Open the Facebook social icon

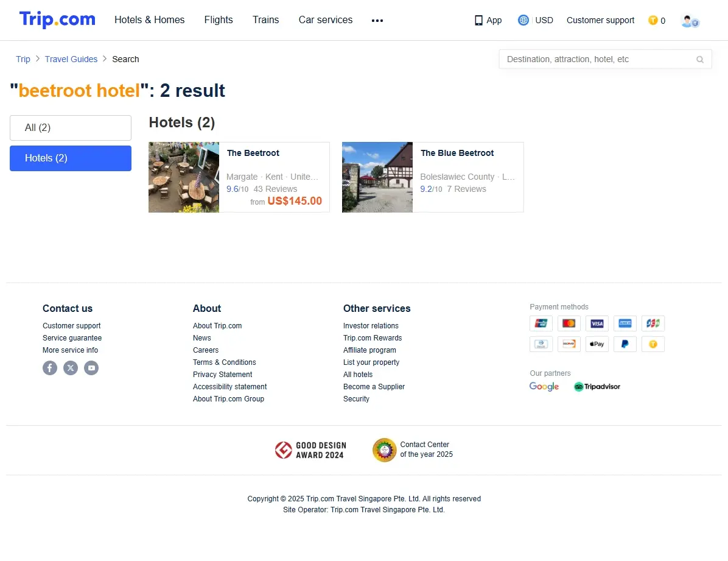click(x=50, y=368)
